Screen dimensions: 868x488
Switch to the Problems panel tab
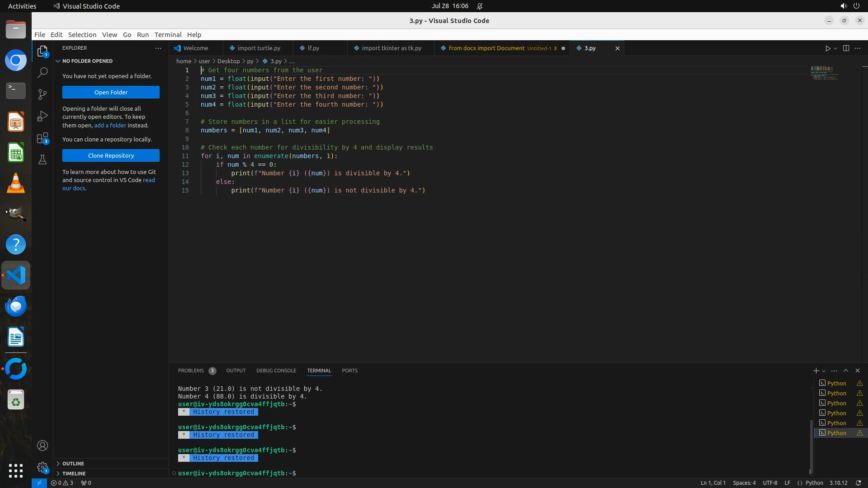coord(191,371)
